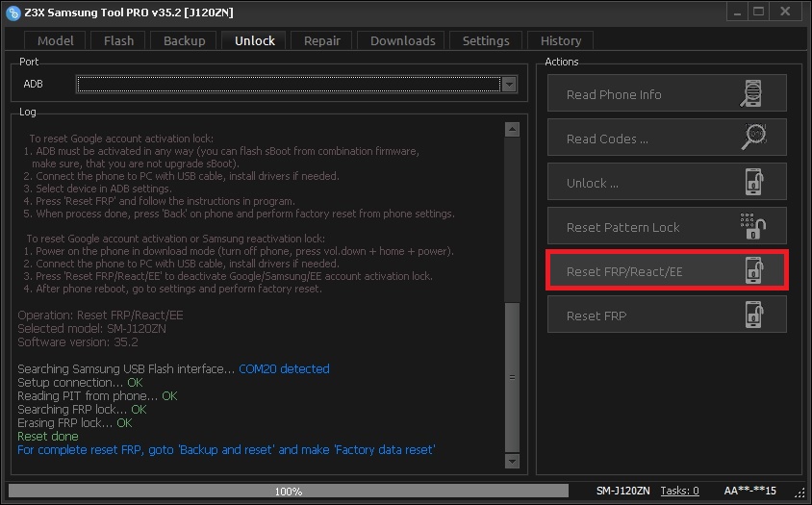Open the Model tab
The image size is (812, 505).
[x=55, y=40]
